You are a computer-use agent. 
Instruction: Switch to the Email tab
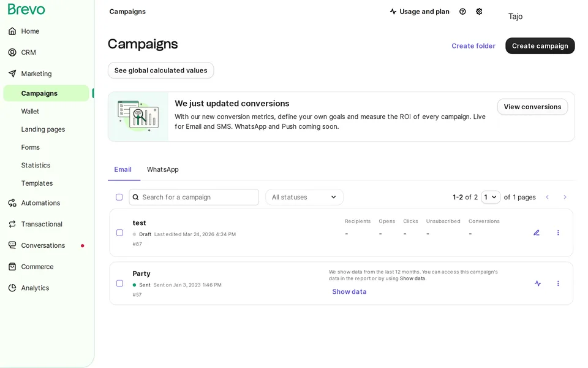point(123,169)
